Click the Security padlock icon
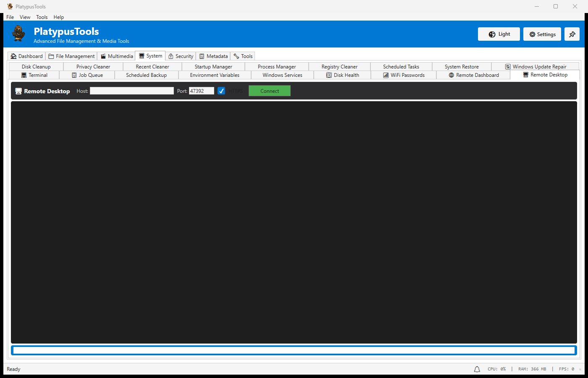Viewport: 588px width, 378px height. [171, 56]
